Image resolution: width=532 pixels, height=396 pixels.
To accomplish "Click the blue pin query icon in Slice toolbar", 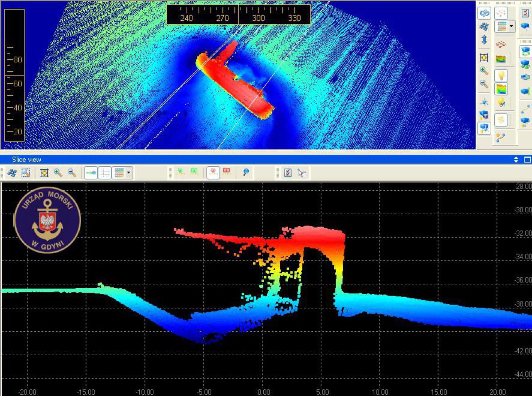I will pos(246,173).
